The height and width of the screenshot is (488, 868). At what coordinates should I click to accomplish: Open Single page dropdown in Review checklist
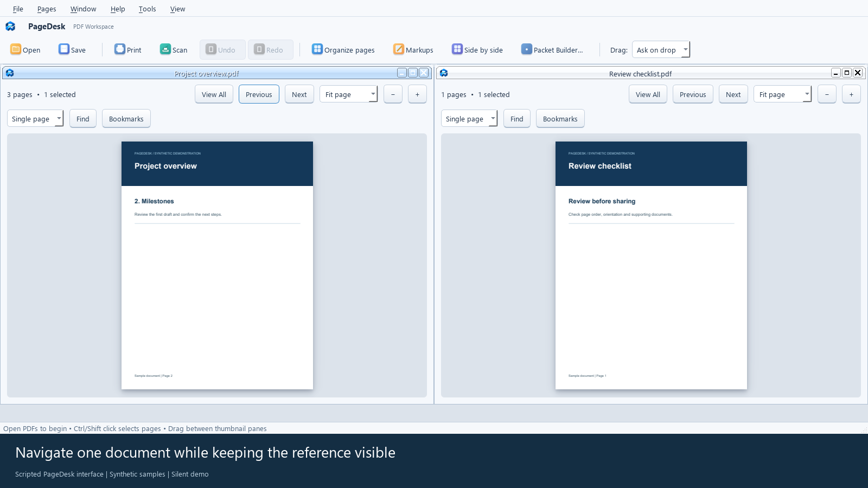click(469, 119)
